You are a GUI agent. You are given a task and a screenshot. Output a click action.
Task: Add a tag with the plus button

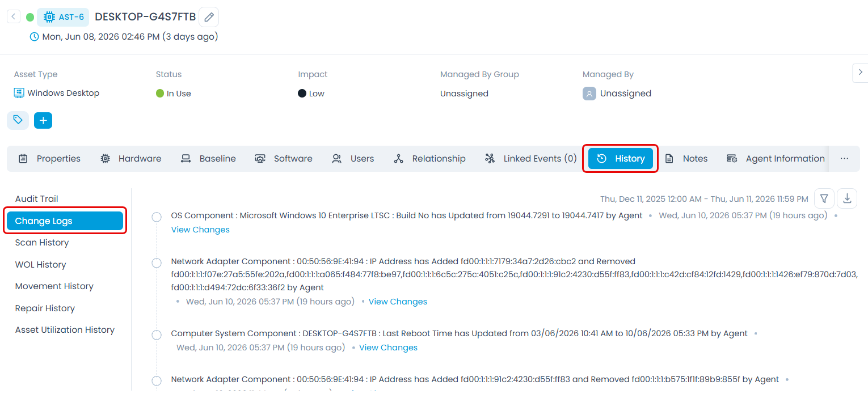43,120
